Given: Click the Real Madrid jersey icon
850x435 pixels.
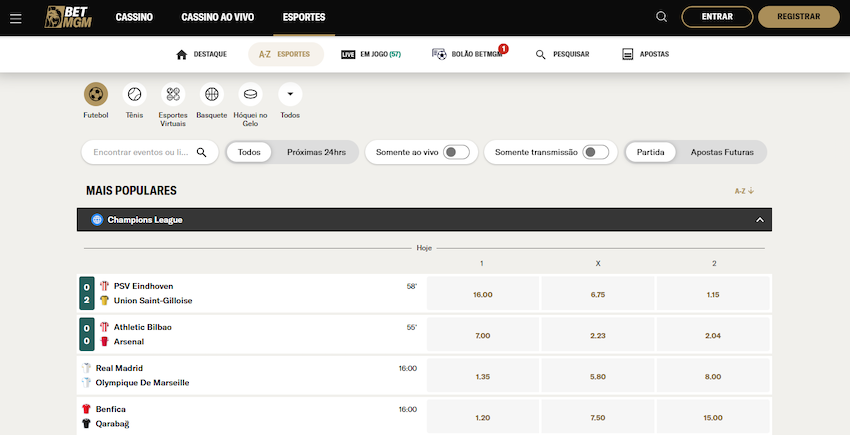Looking at the screenshot, I should (x=86, y=368).
